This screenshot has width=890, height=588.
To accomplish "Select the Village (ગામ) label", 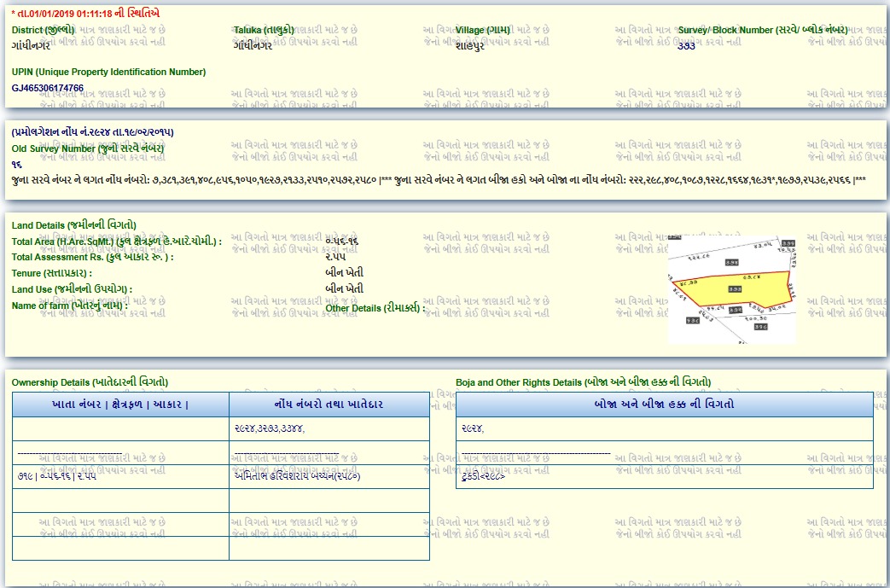I will (x=482, y=30).
